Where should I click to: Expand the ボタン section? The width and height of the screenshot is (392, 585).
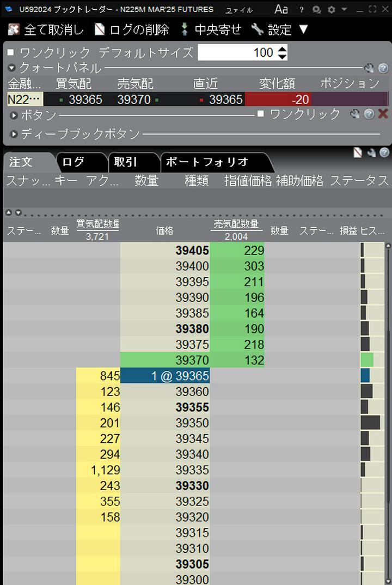(x=14, y=115)
